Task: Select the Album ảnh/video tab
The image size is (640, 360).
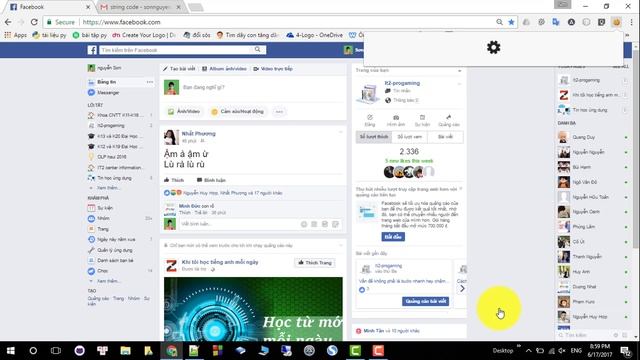Action: pos(224,69)
